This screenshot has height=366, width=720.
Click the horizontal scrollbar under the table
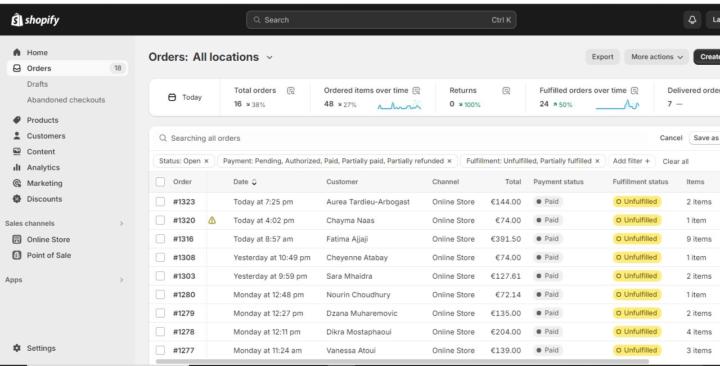point(402,361)
